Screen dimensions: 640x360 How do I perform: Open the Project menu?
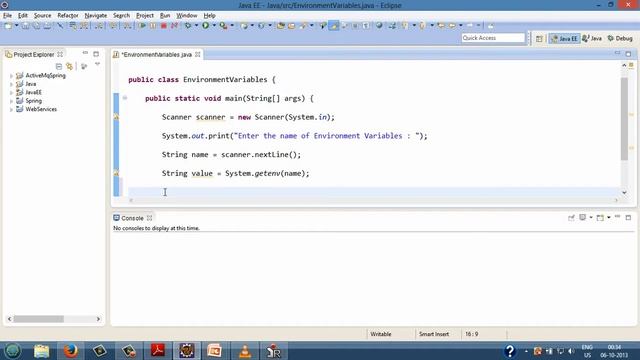pos(145,16)
